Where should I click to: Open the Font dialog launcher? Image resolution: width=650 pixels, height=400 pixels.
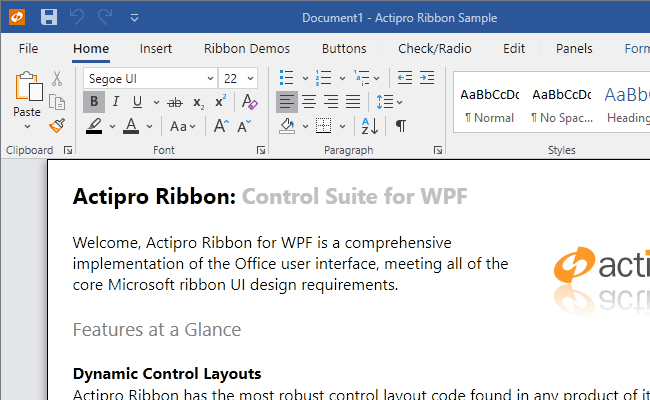click(261, 150)
